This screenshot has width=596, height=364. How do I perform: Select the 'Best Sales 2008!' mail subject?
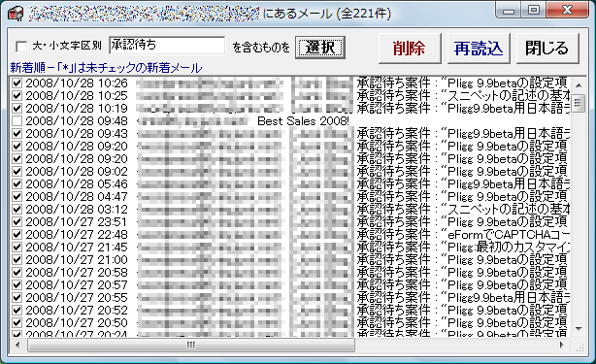[303, 121]
